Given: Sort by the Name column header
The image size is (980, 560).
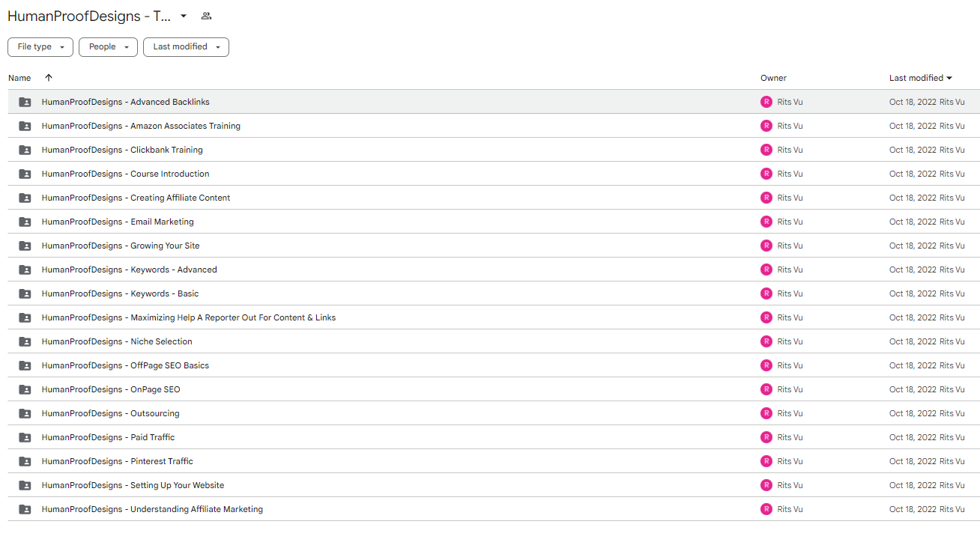Looking at the screenshot, I should coord(19,78).
